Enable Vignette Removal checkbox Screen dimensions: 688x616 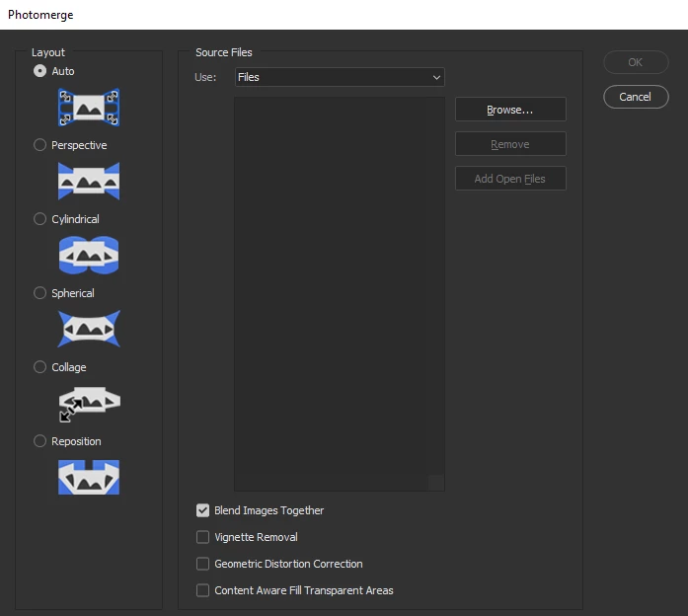202,537
